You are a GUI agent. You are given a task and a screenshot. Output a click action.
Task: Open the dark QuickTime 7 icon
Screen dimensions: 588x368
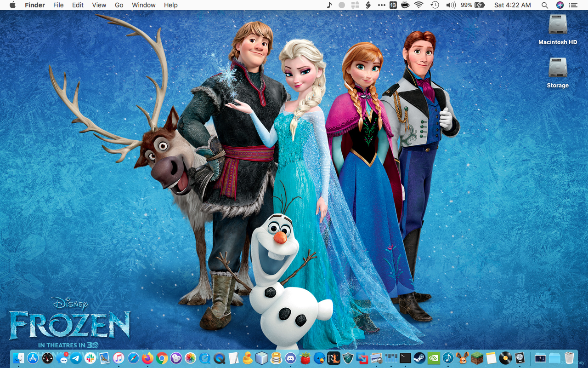(220, 358)
